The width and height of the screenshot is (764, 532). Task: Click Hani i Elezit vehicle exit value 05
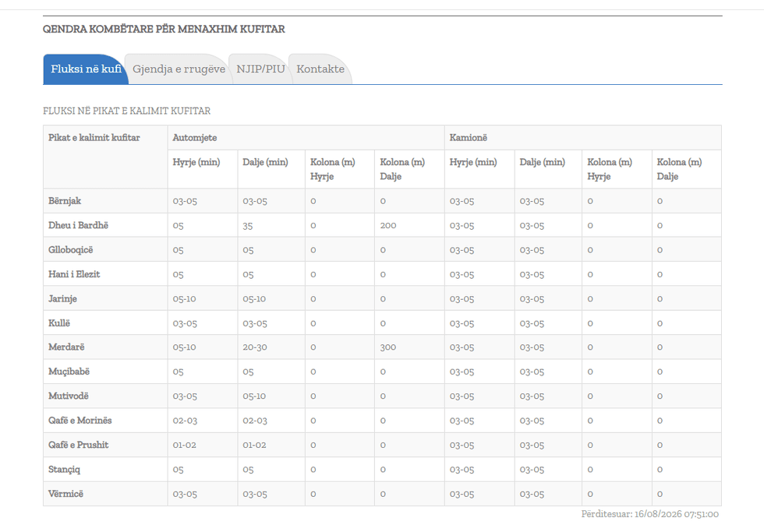(x=248, y=274)
